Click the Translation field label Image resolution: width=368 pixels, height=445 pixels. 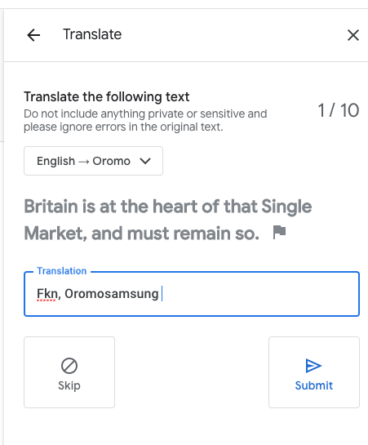(62, 271)
